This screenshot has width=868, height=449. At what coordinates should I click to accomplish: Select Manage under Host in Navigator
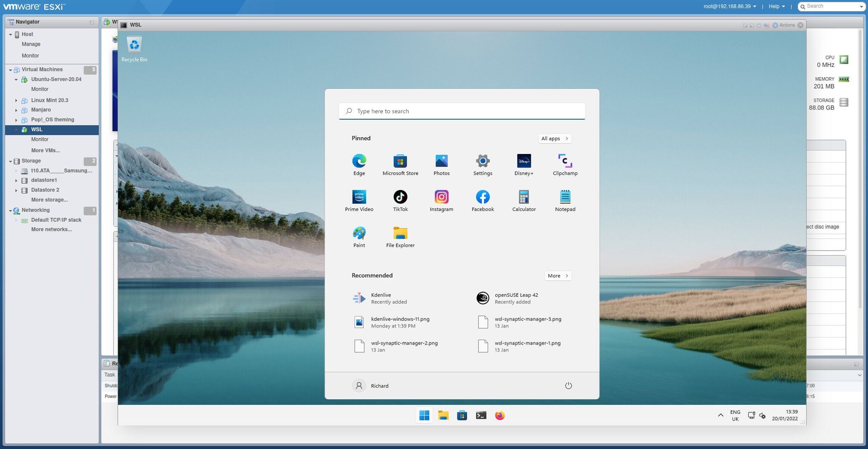pyautogui.click(x=31, y=44)
